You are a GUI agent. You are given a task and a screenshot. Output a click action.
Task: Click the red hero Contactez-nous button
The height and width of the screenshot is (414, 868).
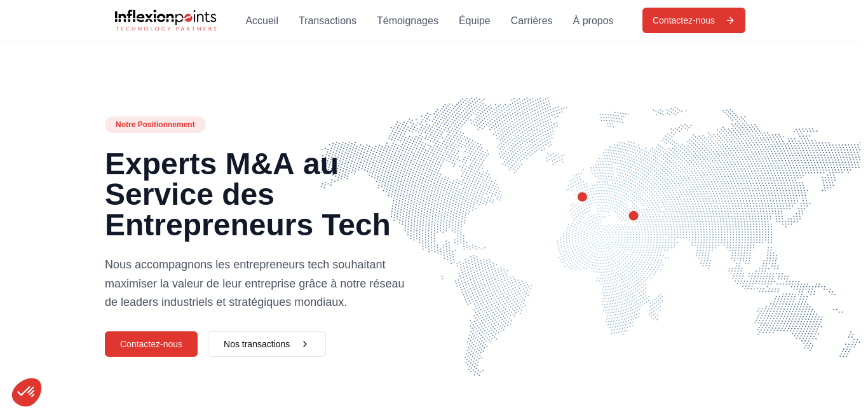(x=151, y=344)
